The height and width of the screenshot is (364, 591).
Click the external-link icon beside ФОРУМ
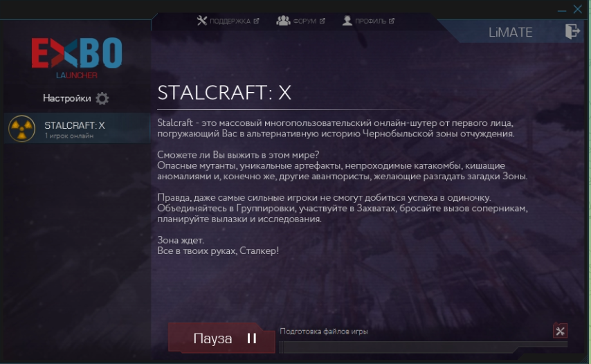[322, 21]
